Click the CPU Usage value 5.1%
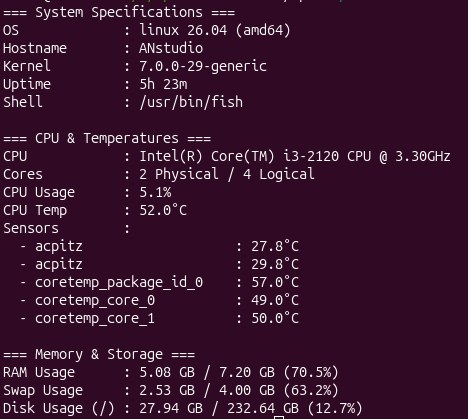468x419 pixels. (155, 192)
